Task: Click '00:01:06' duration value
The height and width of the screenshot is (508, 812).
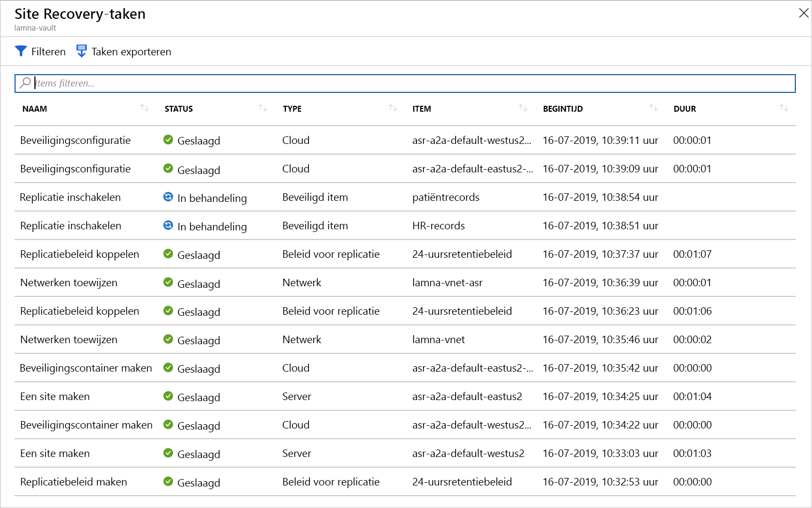Action: [x=692, y=311]
